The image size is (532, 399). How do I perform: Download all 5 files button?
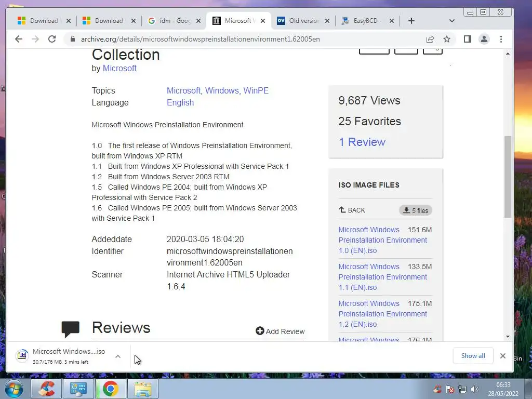415,210
